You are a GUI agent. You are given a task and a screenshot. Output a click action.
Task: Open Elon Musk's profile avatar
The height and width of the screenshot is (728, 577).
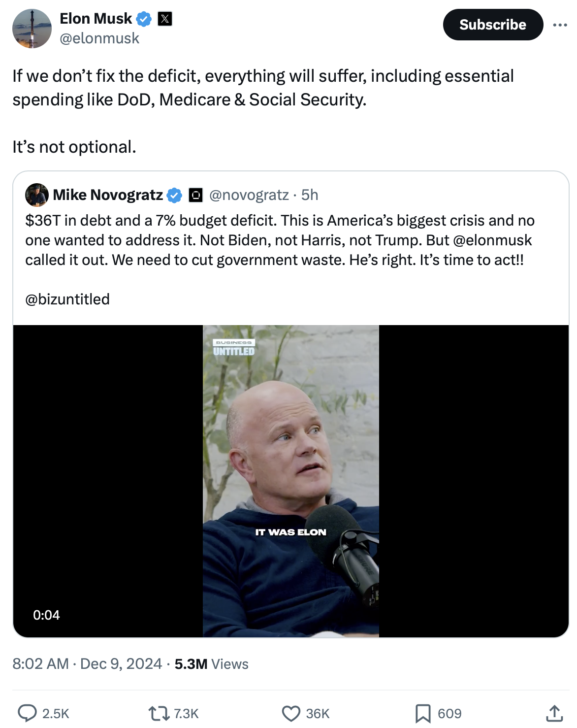(32, 29)
